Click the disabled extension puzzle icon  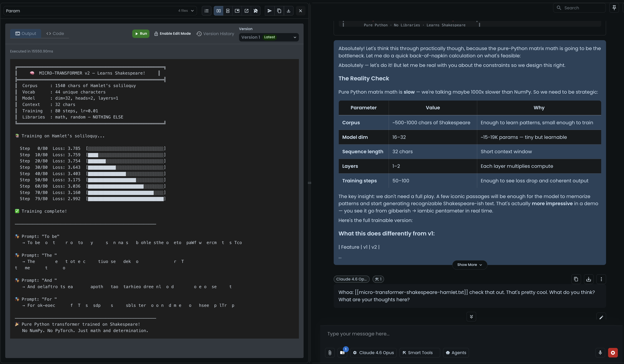click(x=256, y=11)
